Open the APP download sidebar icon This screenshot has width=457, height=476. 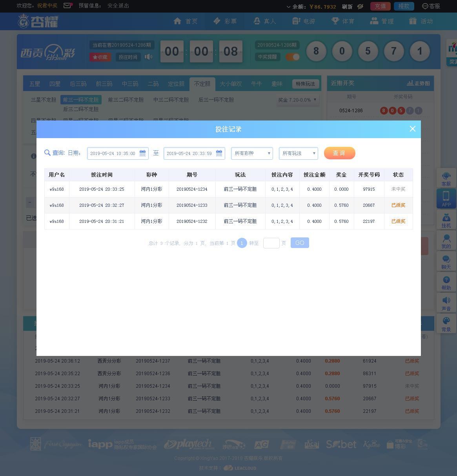446,199
